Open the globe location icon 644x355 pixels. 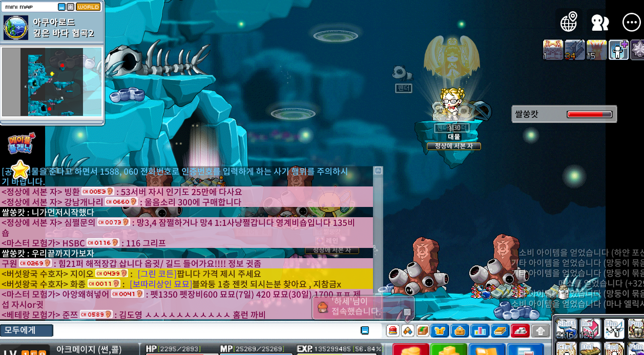pos(569,22)
